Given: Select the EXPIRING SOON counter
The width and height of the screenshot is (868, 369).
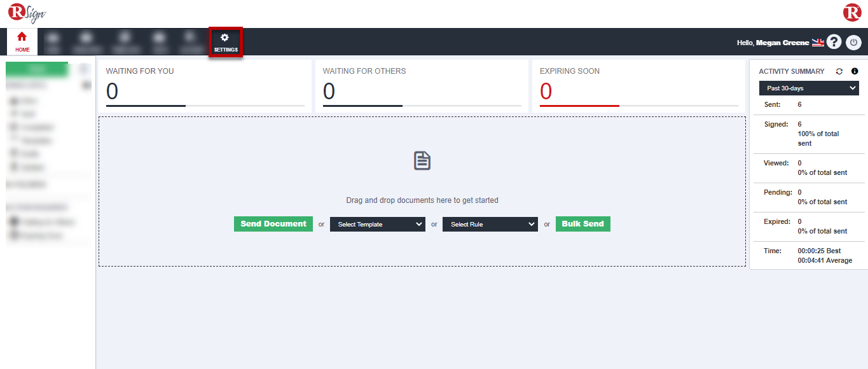Looking at the screenshot, I should point(547,91).
